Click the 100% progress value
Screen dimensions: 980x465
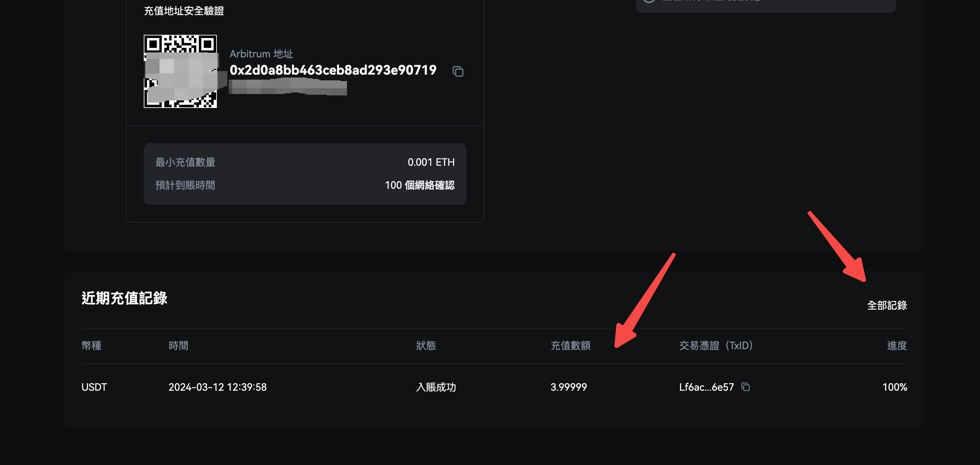pos(894,387)
